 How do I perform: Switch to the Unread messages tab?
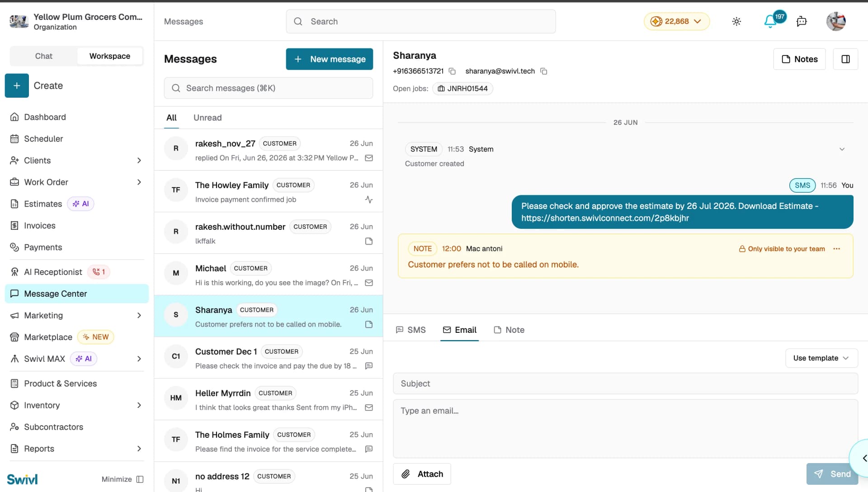click(208, 118)
